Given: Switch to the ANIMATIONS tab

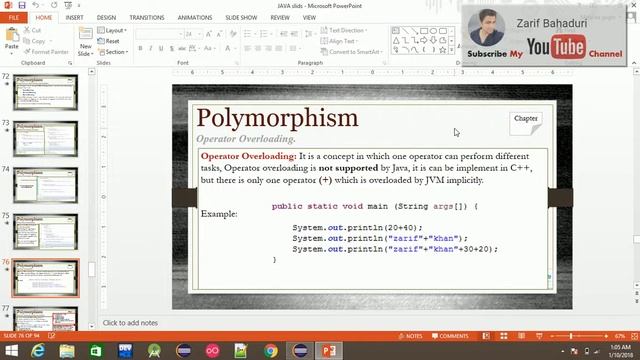Looking at the screenshot, I should 195,18.
